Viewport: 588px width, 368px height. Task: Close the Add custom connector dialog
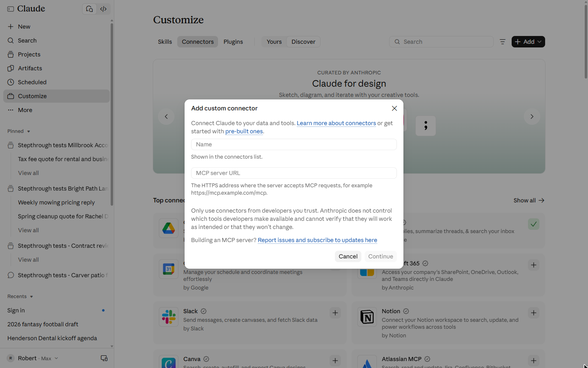pyautogui.click(x=394, y=108)
